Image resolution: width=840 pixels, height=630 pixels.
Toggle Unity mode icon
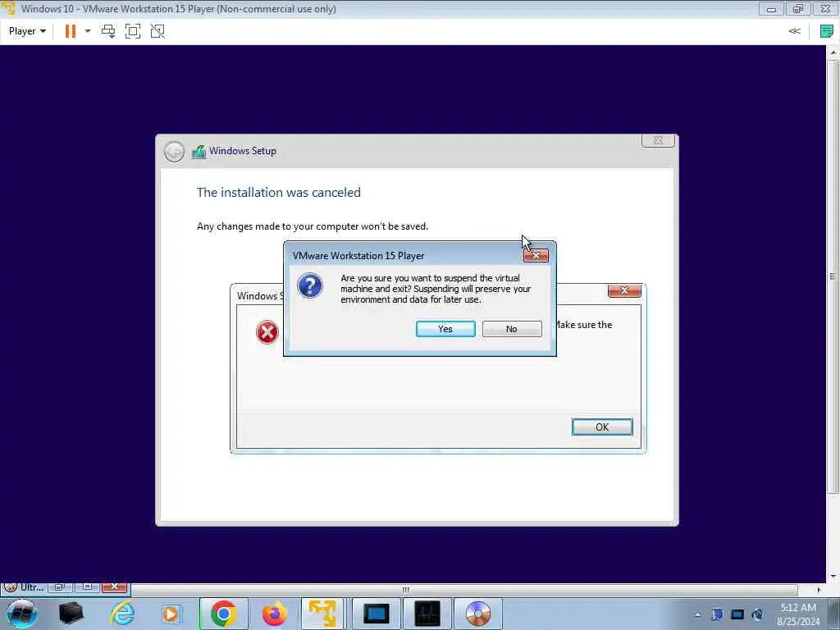click(x=157, y=31)
